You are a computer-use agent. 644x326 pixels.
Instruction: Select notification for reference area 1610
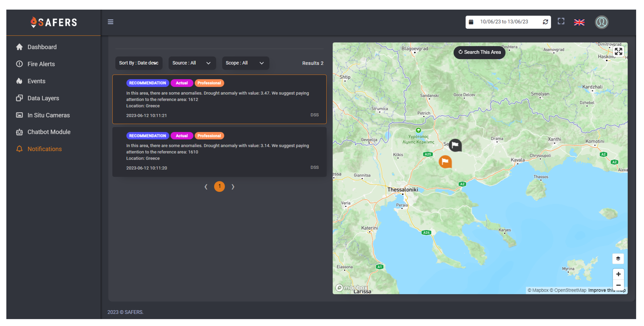[219, 152]
